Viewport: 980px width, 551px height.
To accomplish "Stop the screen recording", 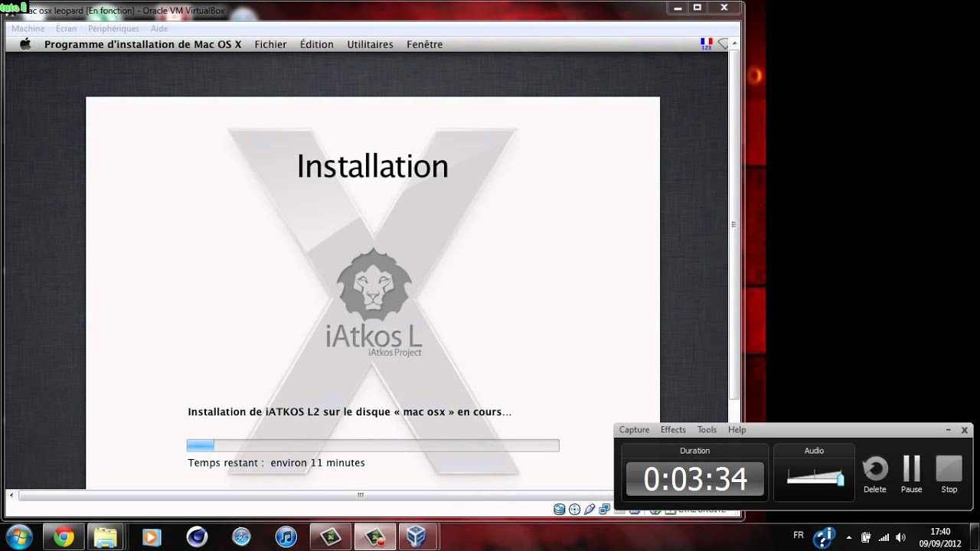I will point(949,474).
